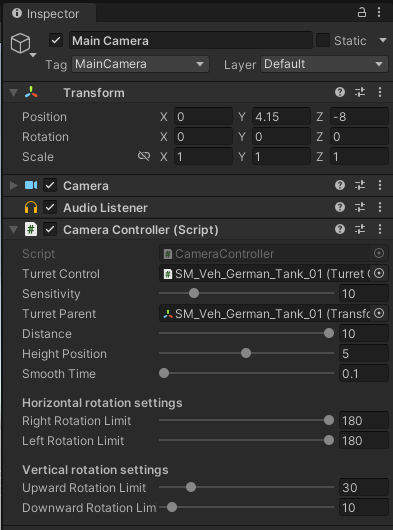This screenshot has height=530, width=393.
Task: Open the Layer dropdown showing Default
Action: tap(324, 64)
